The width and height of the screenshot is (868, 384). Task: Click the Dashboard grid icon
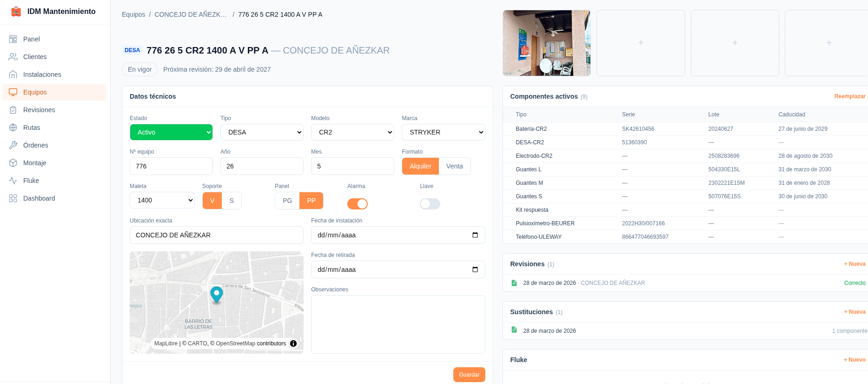tap(13, 198)
